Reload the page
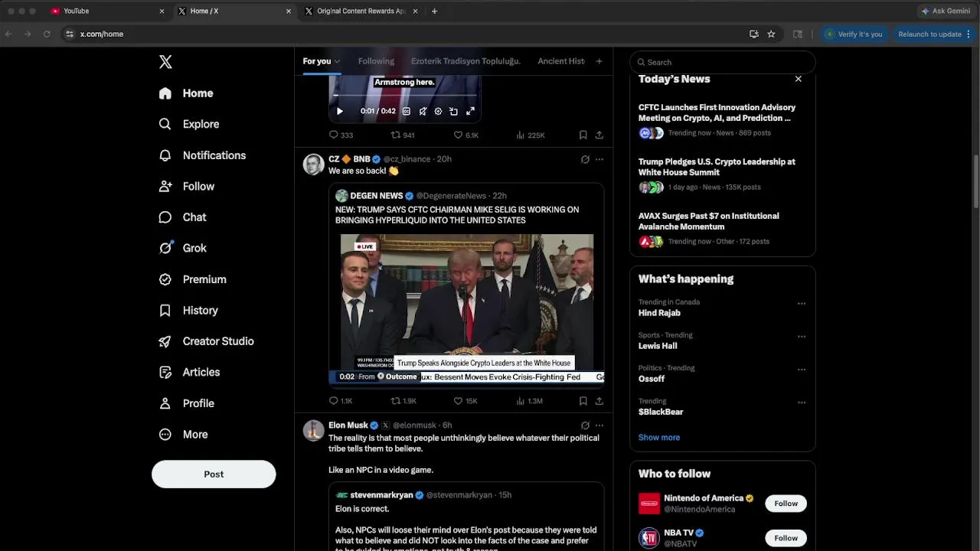This screenshot has width=980, height=551. coord(47,34)
